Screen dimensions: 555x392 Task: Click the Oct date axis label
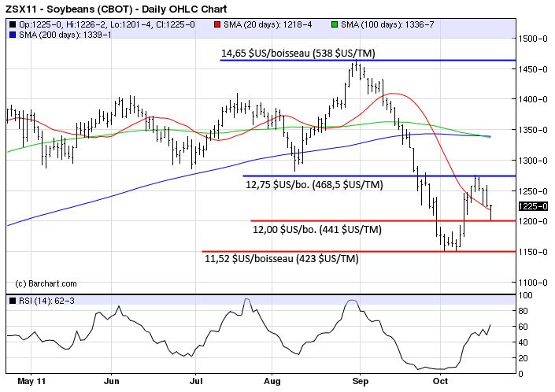tap(443, 381)
